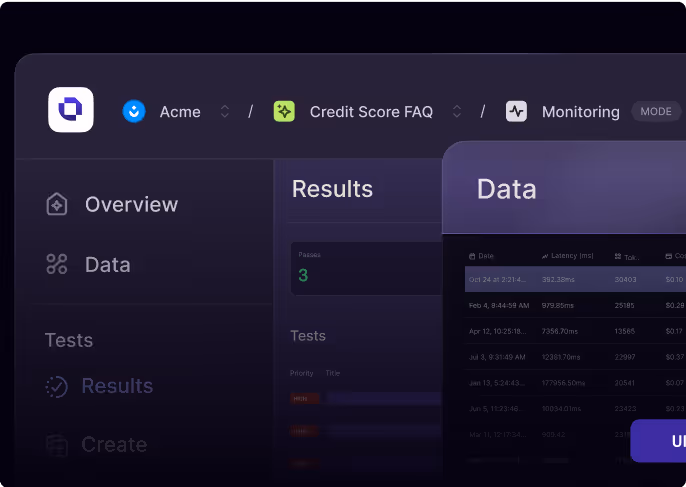Click the Monitoring pulse icon
Screen dimensions: 686x487
point(516,112)
